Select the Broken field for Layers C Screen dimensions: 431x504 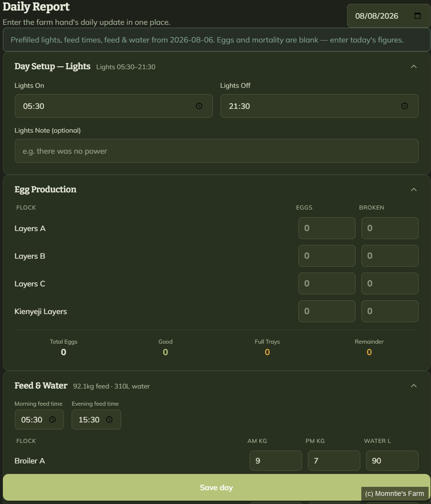pyautogui.click(x=390, y=283)
